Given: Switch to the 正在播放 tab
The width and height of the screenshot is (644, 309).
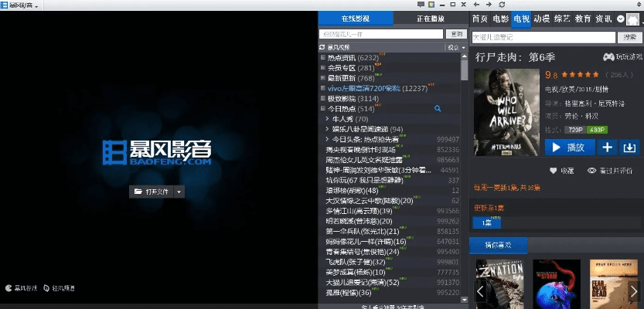Looking at the screenshot, I should click(430, 19).
